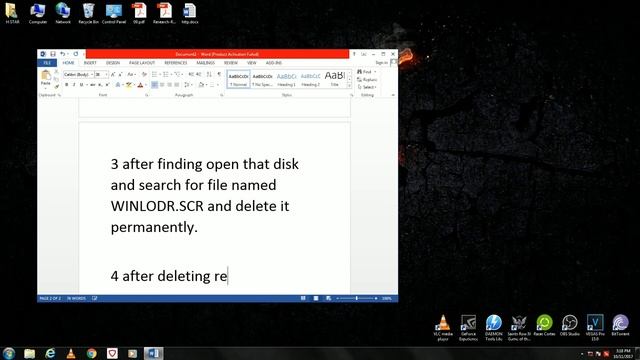640x360 pixels.
Task: Open VLC media player desktop shortcut
Action: pyautogui.click(x=443, y=328)
